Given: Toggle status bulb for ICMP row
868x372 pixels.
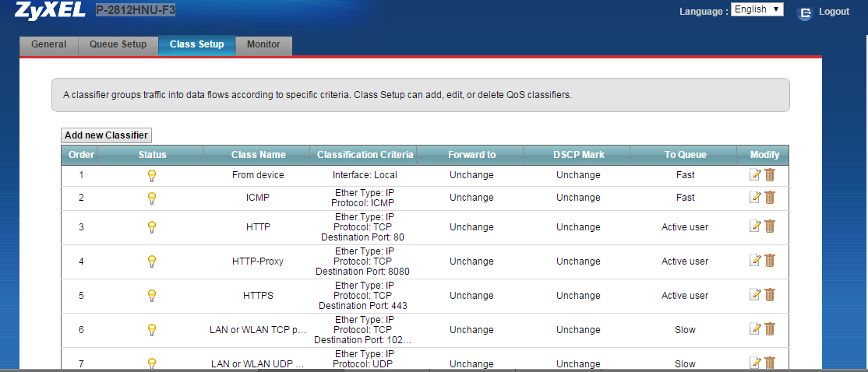Looking at the screenshot, I should [152, 198].
